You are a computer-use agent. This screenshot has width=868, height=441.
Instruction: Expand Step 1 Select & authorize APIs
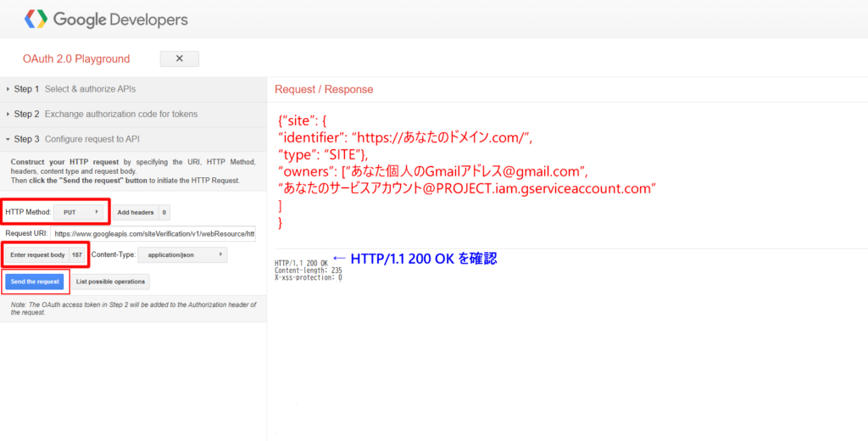click(x=133, y=89)
